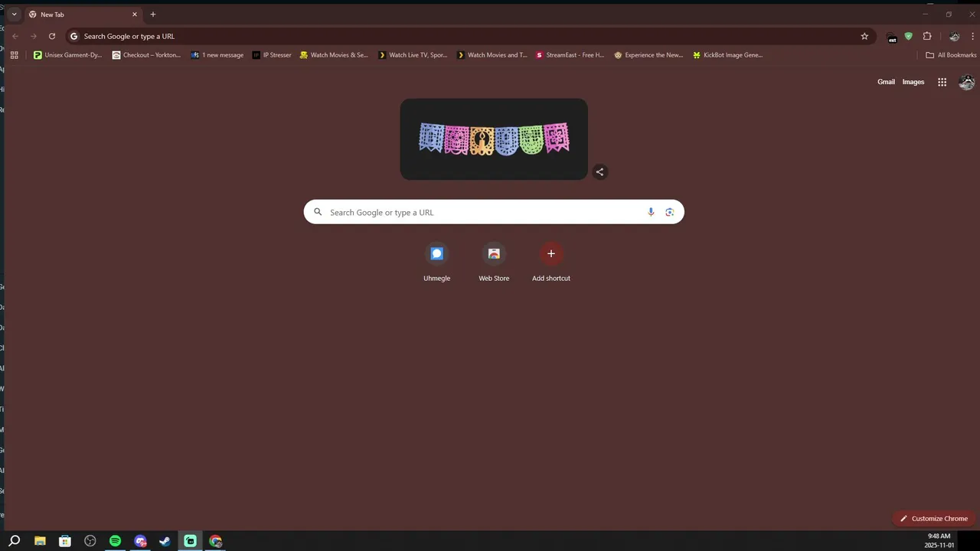The image size is (980, 551).
Task: Close the New Tab tab
Action: 135,15
